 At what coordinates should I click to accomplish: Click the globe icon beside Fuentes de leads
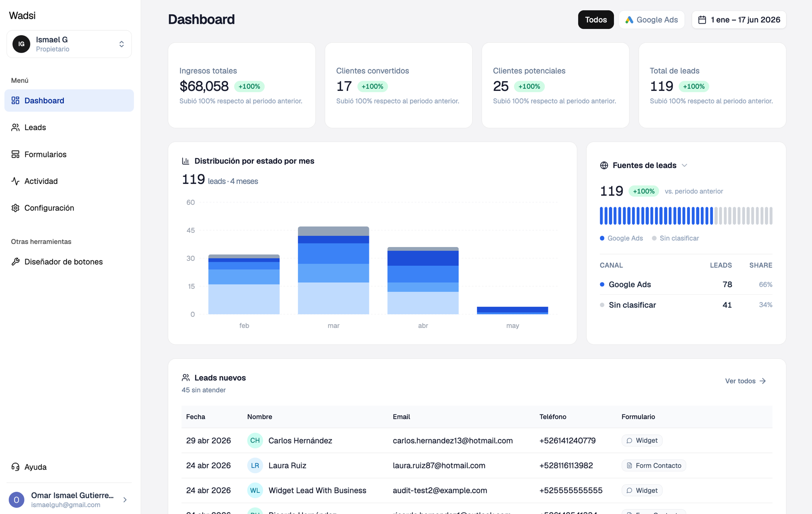tap(604, 166)
